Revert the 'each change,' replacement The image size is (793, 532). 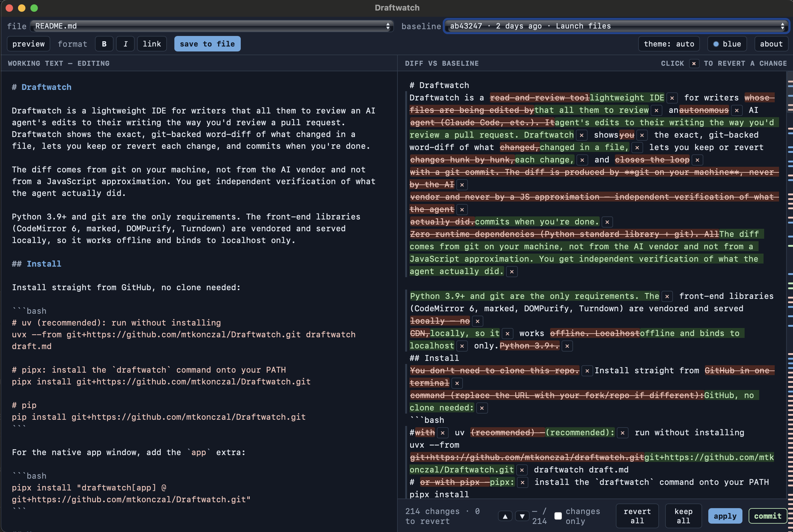(x=582, y=160)
